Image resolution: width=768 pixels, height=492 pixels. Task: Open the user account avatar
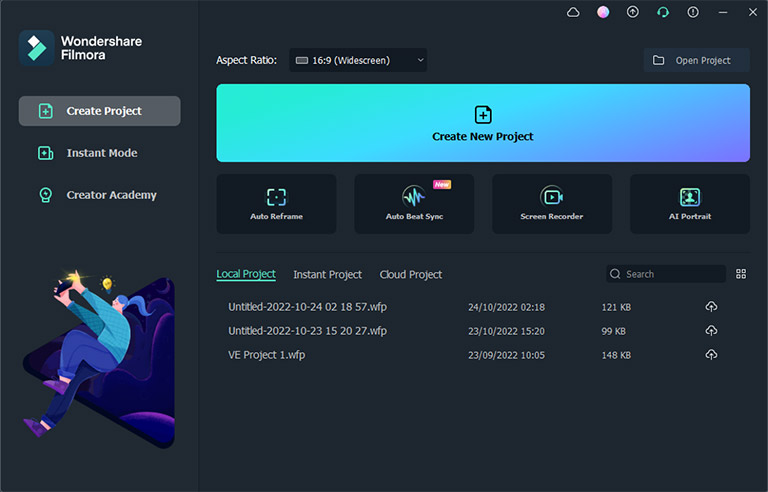click(x=603, y=12)
